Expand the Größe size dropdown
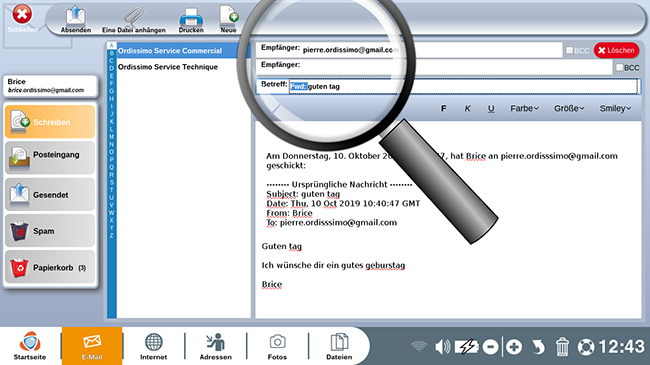Screen dimensions: 650x365 click(x=569, y=108)
